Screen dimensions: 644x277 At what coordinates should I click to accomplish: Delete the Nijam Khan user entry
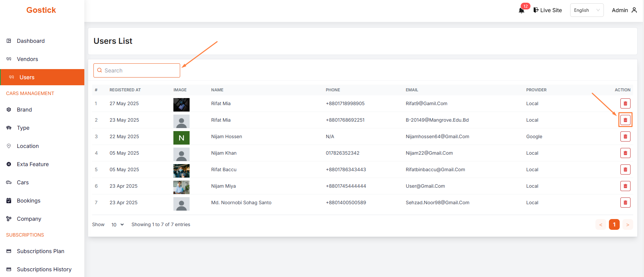click(x=625, y=153)
